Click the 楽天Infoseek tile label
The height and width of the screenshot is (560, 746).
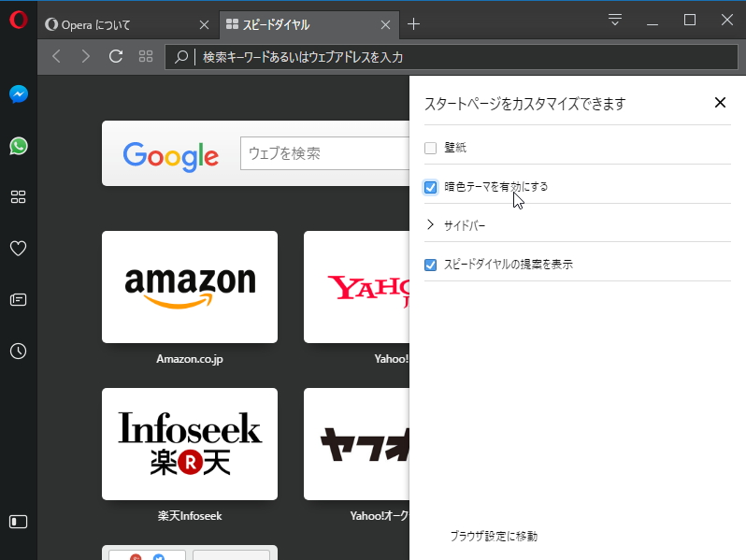[190, 516]
